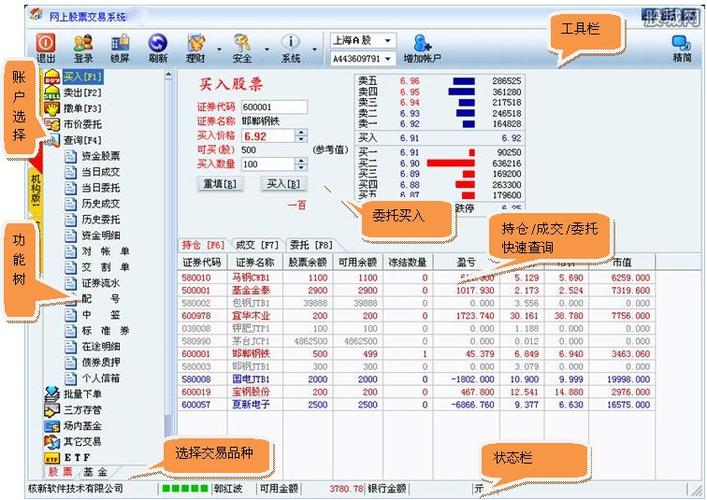Click the 理财 finance toolbar icon
This screenshot has width=707, height=500.
click(x=196, y=48)
